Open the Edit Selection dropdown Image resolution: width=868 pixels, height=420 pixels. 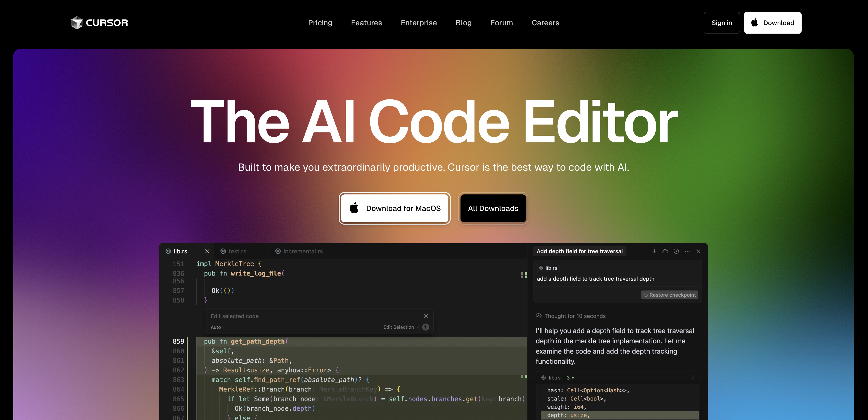tap(401, 327)
